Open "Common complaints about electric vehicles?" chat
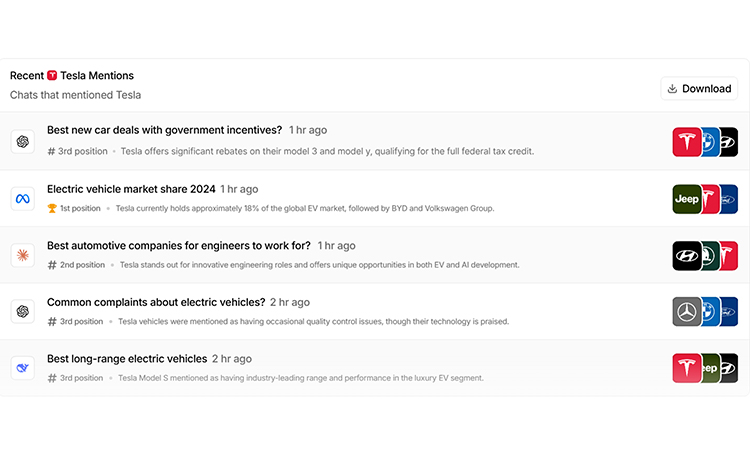Image resolution: width=750 pixels, height=450 pixels. (156, 302)
